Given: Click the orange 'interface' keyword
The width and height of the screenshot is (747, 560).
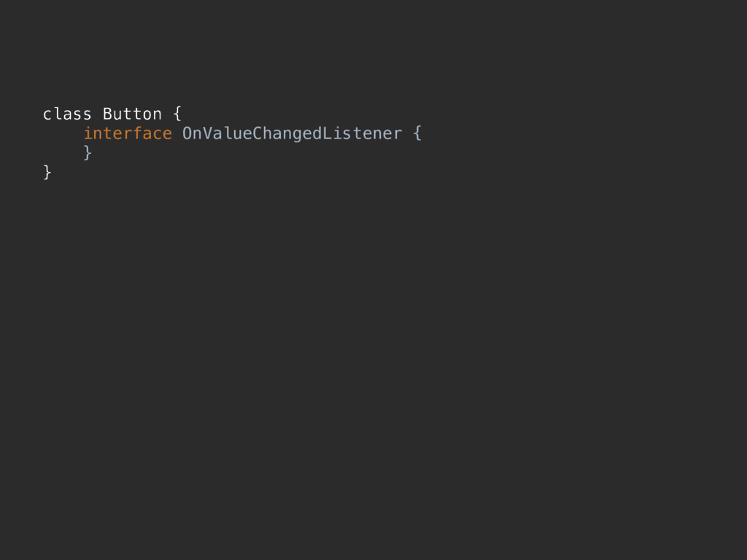Looking at the screenshot, I should click(x=128, y=133).
